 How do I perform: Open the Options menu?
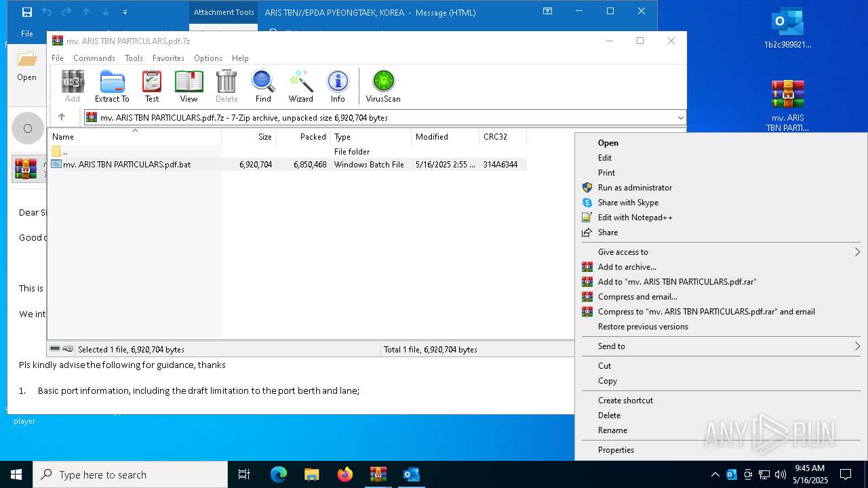point(208,58)
